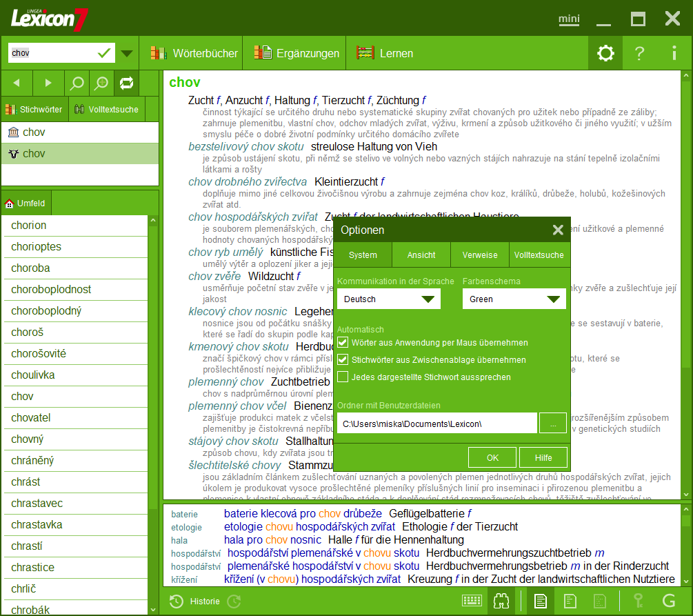Select first chov entry with building icon

pyautogui.click(x=80, y=132)
